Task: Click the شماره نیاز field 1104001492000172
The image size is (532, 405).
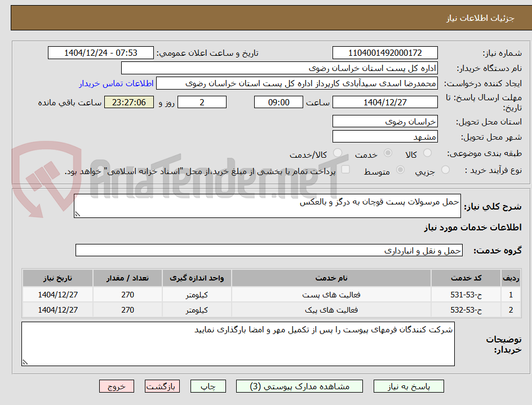Action: click(385, 53)
